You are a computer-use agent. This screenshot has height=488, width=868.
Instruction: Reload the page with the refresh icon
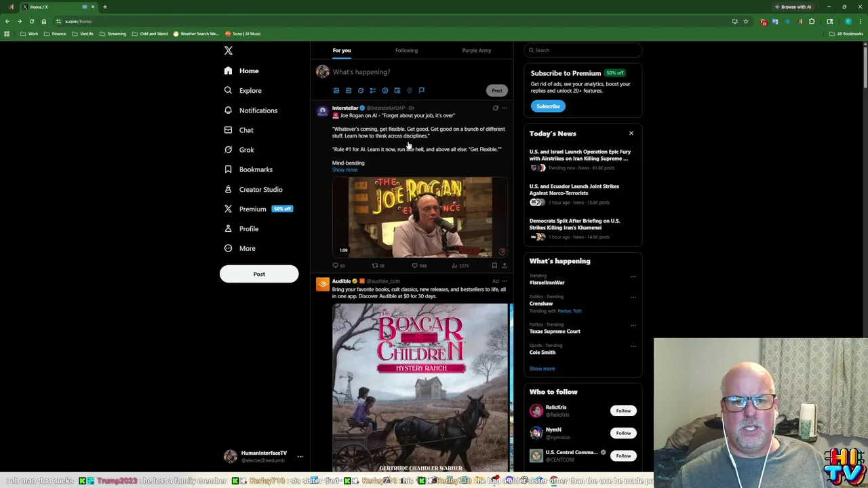(32, 22)
